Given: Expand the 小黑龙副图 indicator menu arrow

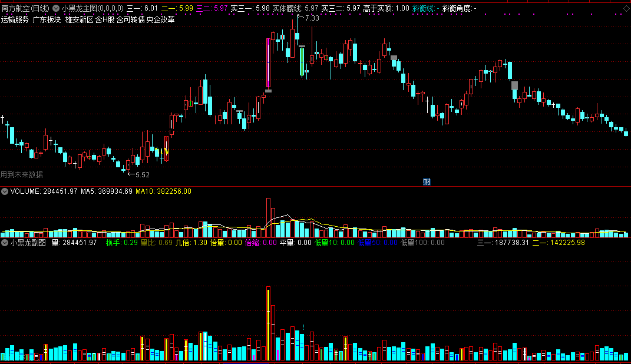Looking at the screenshot, I should click(x=5, y=243).
